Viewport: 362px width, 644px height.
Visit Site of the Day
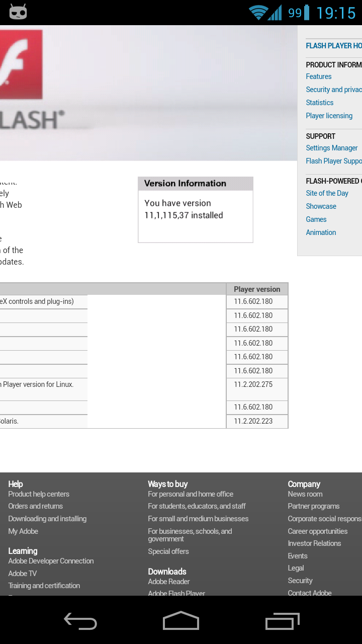327,193
